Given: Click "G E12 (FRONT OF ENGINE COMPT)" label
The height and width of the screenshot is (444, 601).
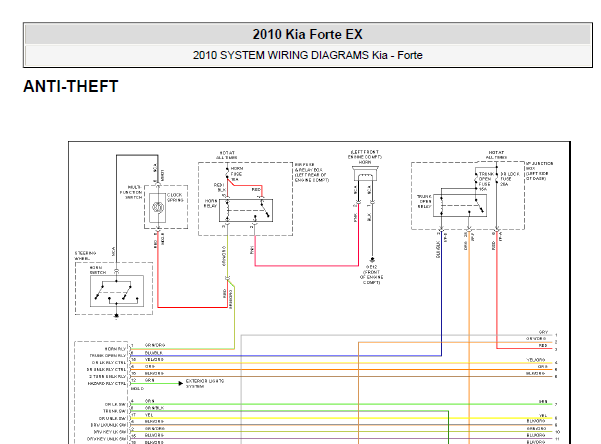Looking at the screenshot, I should click(371, 275).
